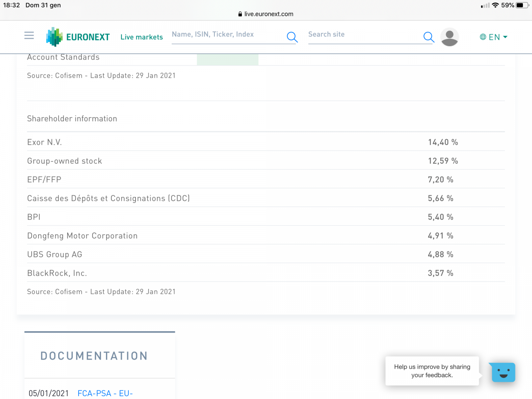Tap the lock icon in address bar
The width and height of the screenshot is (532, 399).
click(240, 14)
